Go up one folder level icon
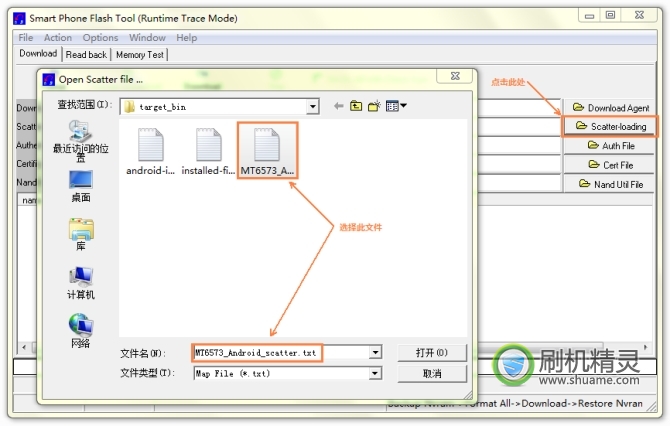The image size is (670, 426). pyautogui.click(x=356, y=106)
